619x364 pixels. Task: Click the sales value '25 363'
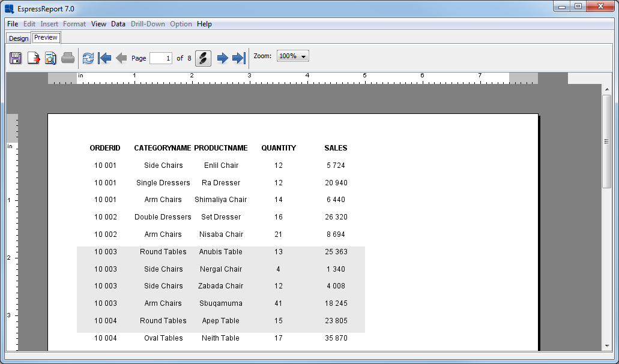336,252
